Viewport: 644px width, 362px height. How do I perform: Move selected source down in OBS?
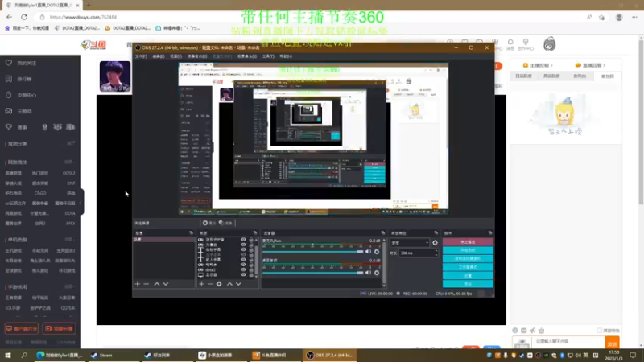pos(238,284)
